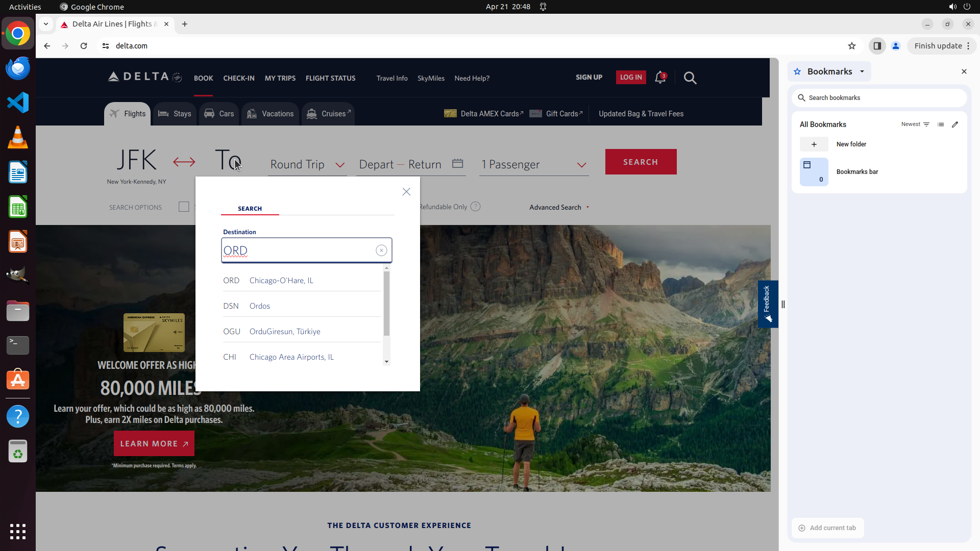The height and width of the screenshot is (551, 980).
Task: Toggle the search options checkbox
Action: [184, 207]
